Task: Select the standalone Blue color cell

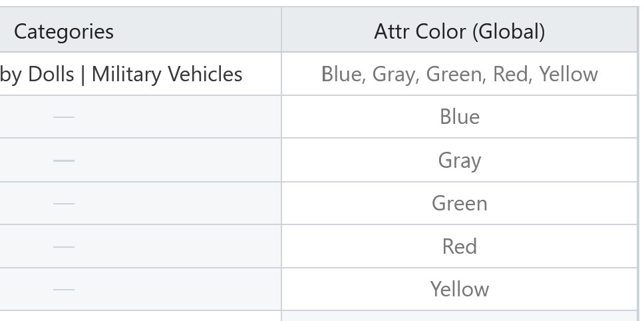Action: [x=459, y=117]
